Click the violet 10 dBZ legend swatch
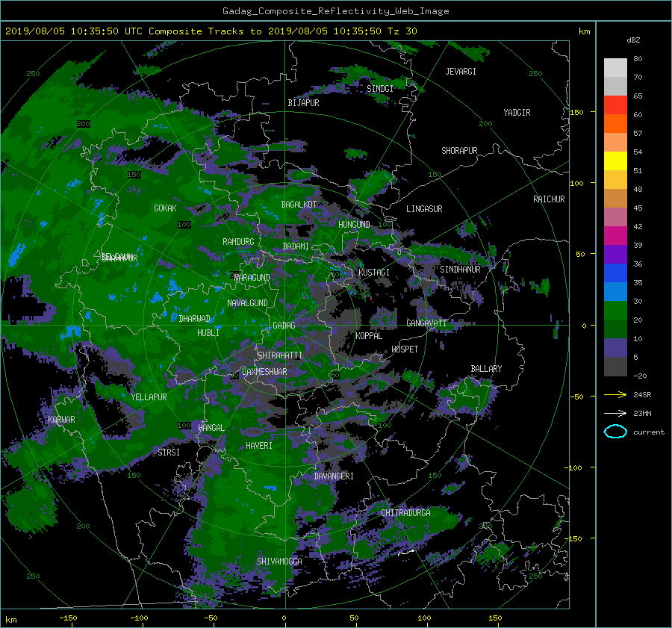 tap(615, 348)
